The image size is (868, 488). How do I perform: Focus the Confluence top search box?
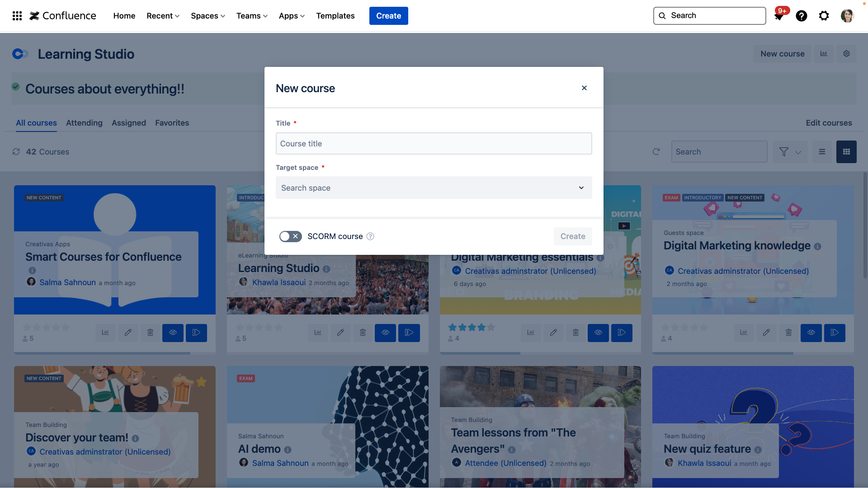coord(709,16)
